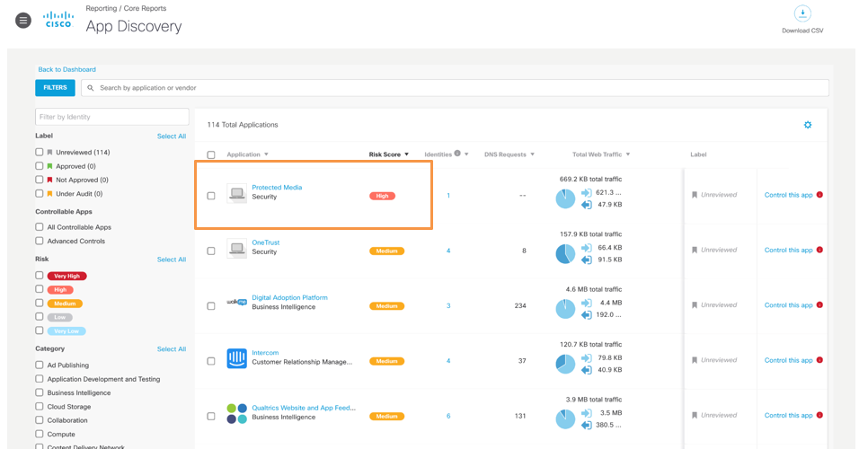This screenshot has height=458, width=868.
Task: Click Digital Adoption Platform traffic pie chart
Action: (565, 309)
